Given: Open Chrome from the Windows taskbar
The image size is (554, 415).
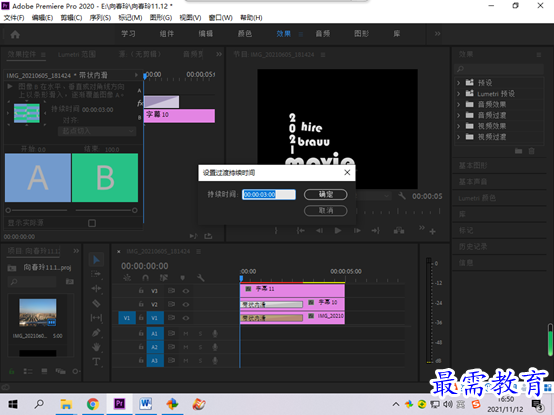Looking at the screenshot, I should [x=93, y=404].
